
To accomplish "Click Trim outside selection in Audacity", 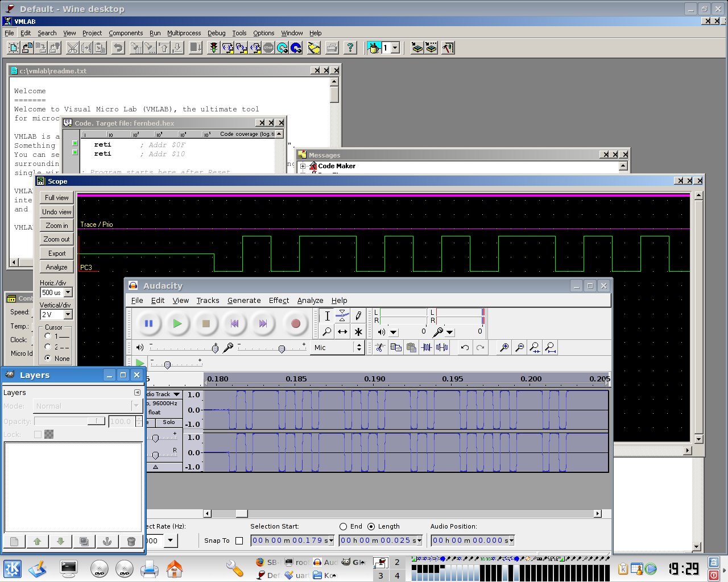I will (427, 347).
